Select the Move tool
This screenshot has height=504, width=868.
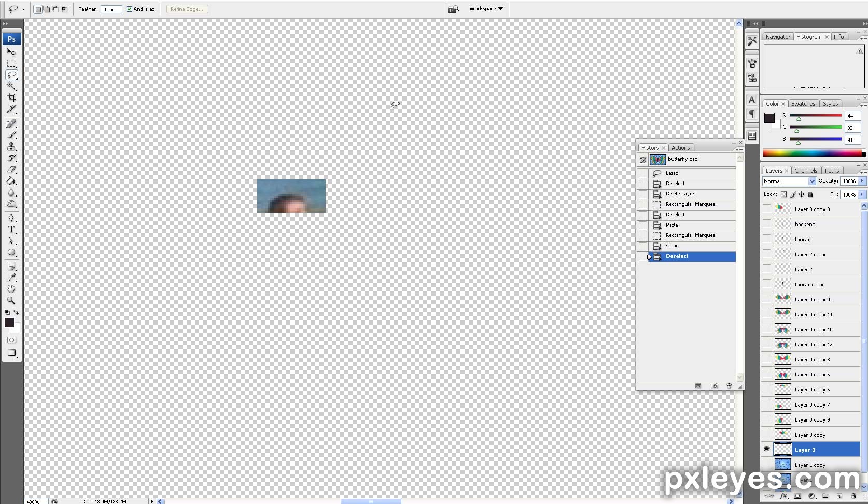pos(11,52)
